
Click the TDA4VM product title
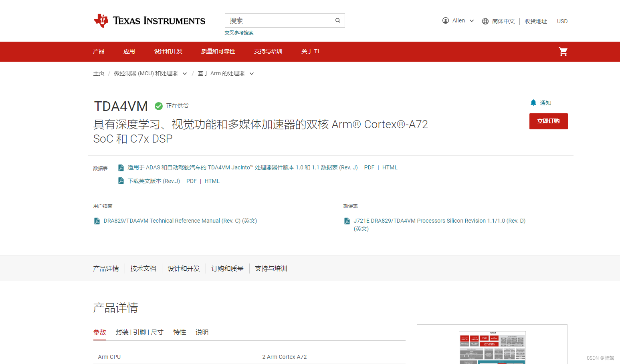coord(121,107)
